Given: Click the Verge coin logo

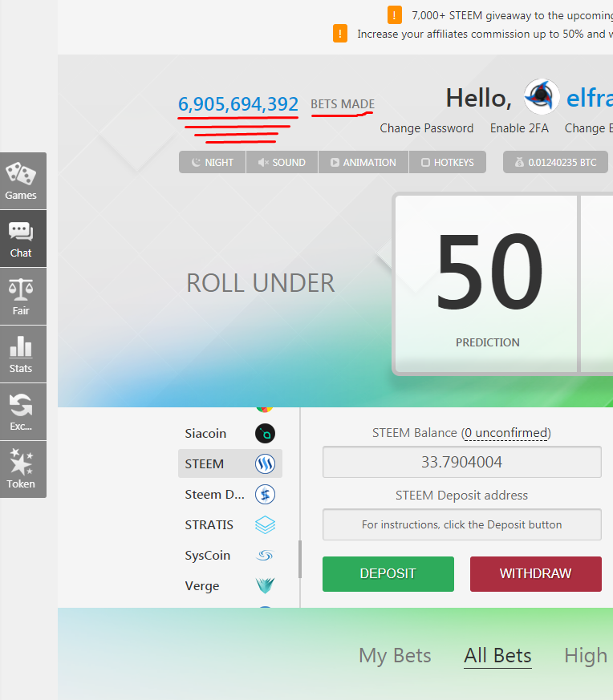Looking at the screenshot, I should pyautogui.click(x=265, y=585).
